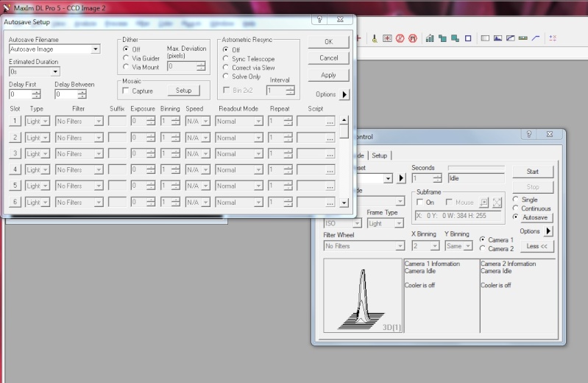Click the Delay Between input field
Image resolution: width=588 pixels, height=383 pixels.
tap(67, 94)
